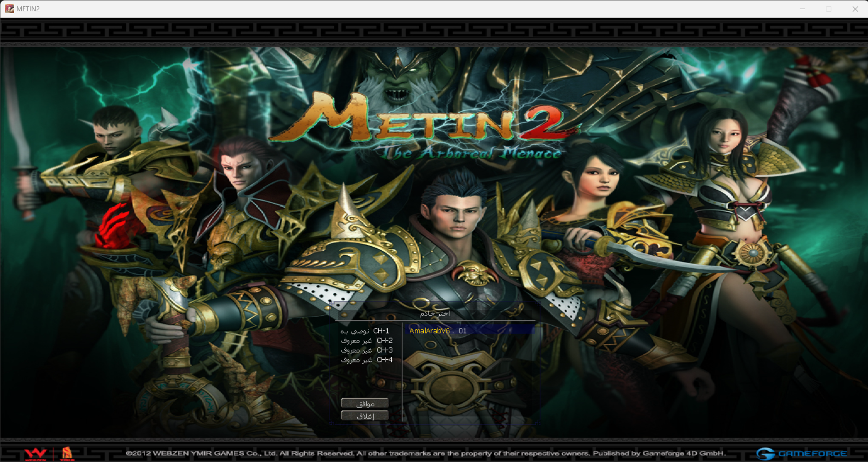Click the copyright notice text

pos(426,453)
